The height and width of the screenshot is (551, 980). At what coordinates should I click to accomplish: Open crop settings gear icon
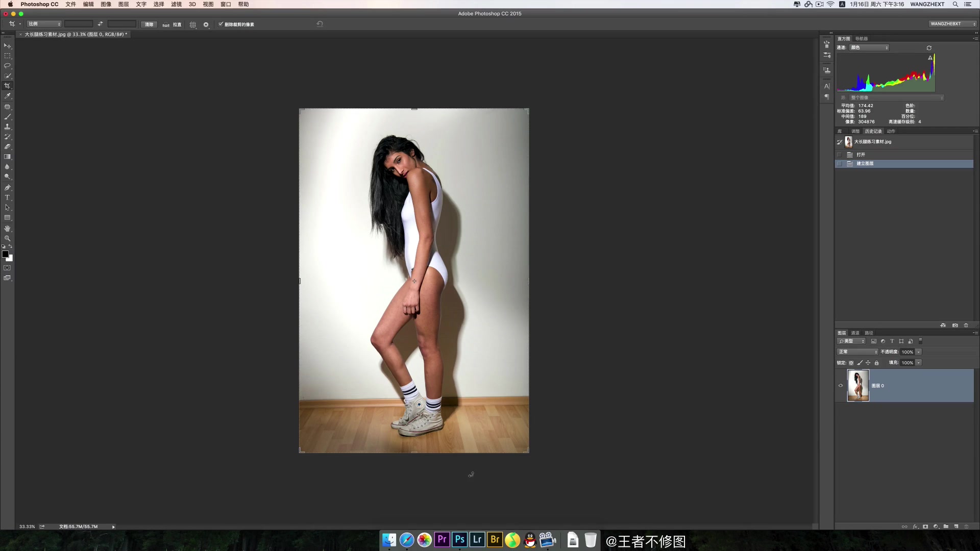206,24
